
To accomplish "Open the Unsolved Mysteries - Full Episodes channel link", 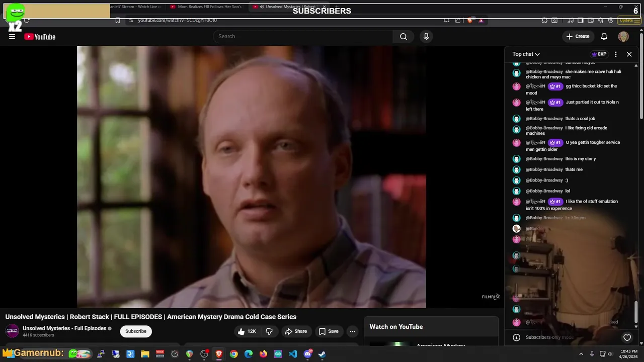I will [64, 328].
